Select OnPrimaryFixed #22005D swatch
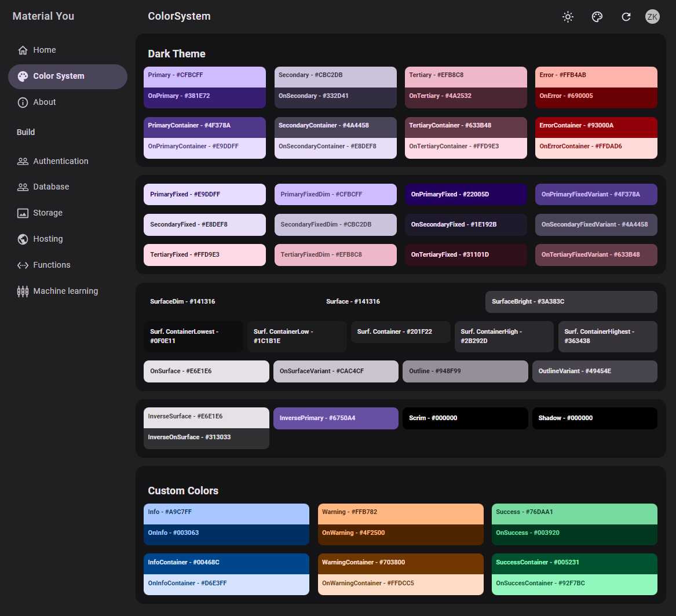 pyautogui.click(x=466, y=195)
